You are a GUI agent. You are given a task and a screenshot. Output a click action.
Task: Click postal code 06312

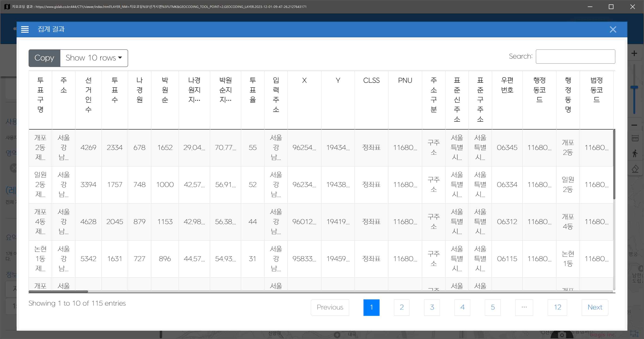(x=507, y=222)
